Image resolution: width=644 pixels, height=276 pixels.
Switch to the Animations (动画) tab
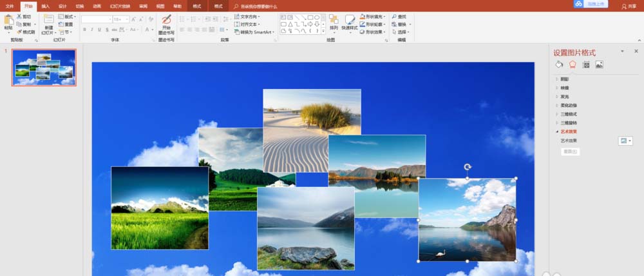[97, 6]
